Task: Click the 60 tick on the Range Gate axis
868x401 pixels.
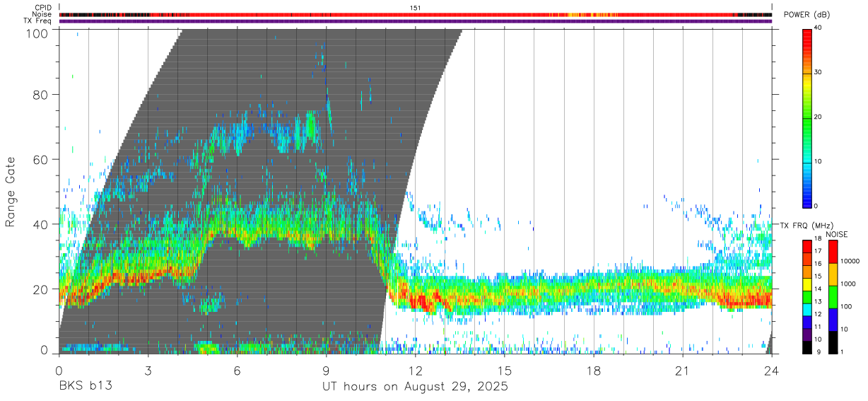Action: 42,159
